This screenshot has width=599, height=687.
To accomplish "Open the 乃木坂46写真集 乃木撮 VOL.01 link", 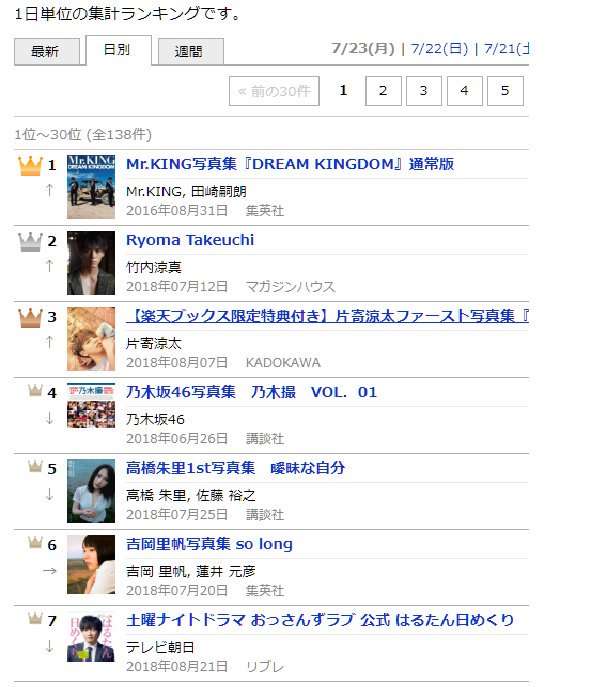I will (252, 392).
